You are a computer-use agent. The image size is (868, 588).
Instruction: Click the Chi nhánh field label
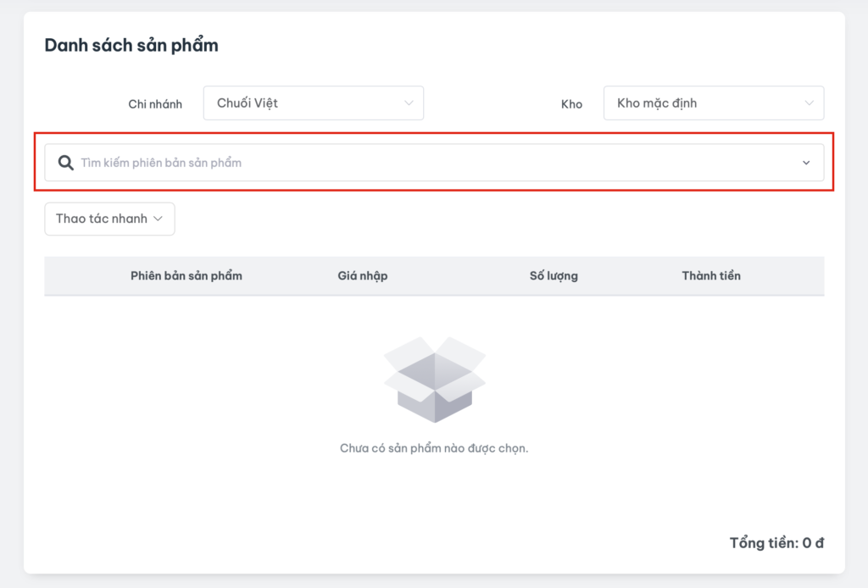click(155, 104)
